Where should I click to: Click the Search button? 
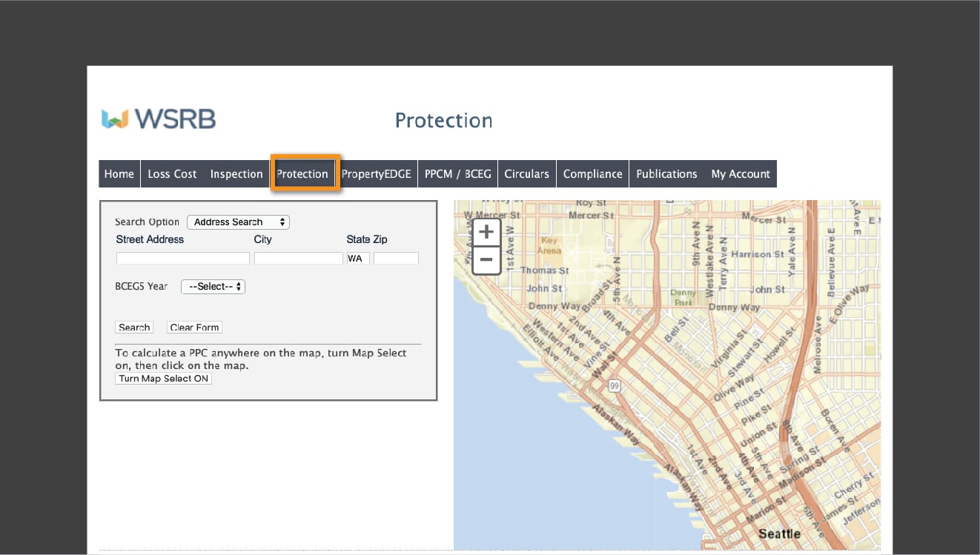point(133,327)
